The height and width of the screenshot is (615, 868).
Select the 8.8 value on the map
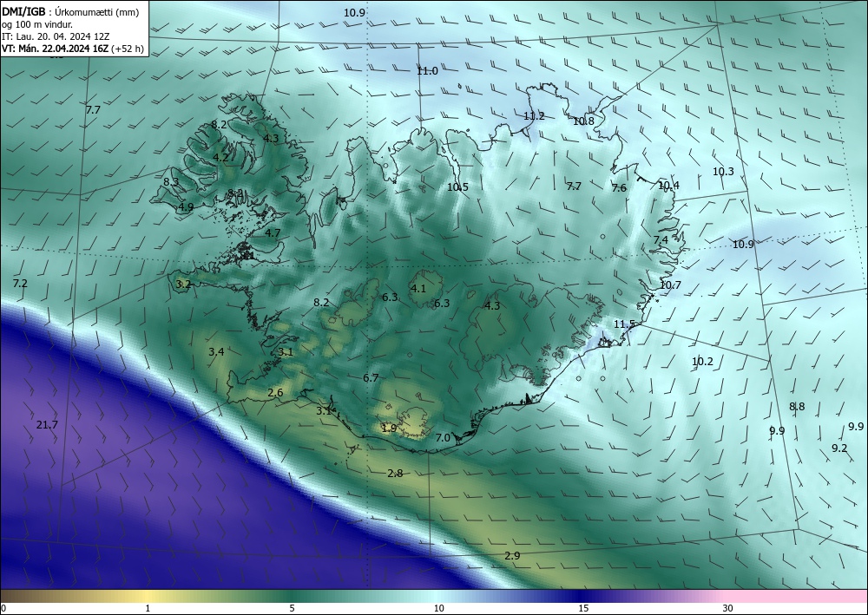point(797,407)
